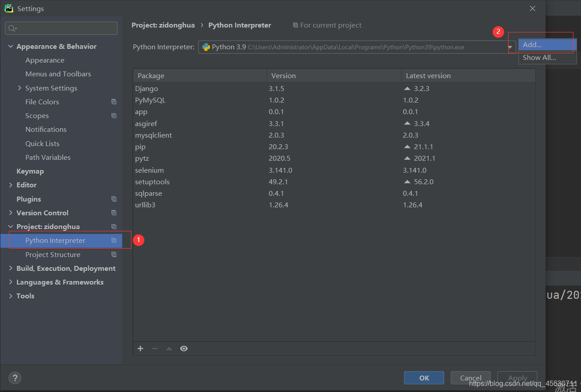Select Project Structure in settings tree
The width and height of the screenshot is (581, 392).
(53, 254)
